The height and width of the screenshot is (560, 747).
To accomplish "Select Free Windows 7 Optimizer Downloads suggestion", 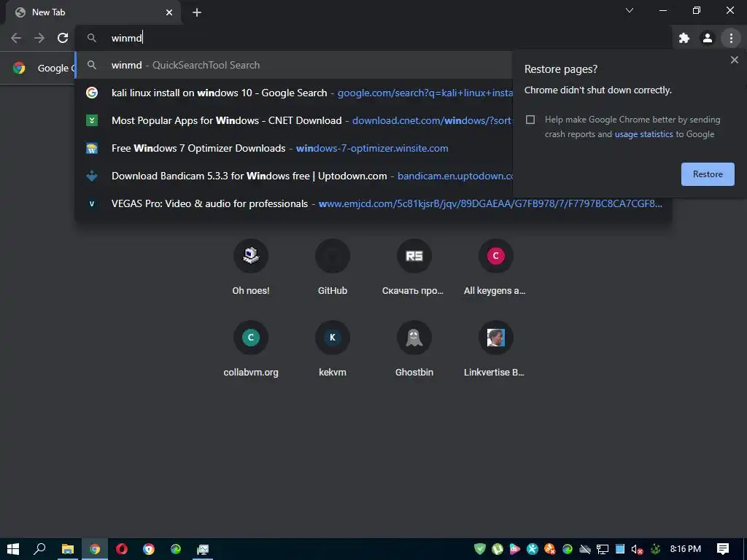I will click(293, 148).
